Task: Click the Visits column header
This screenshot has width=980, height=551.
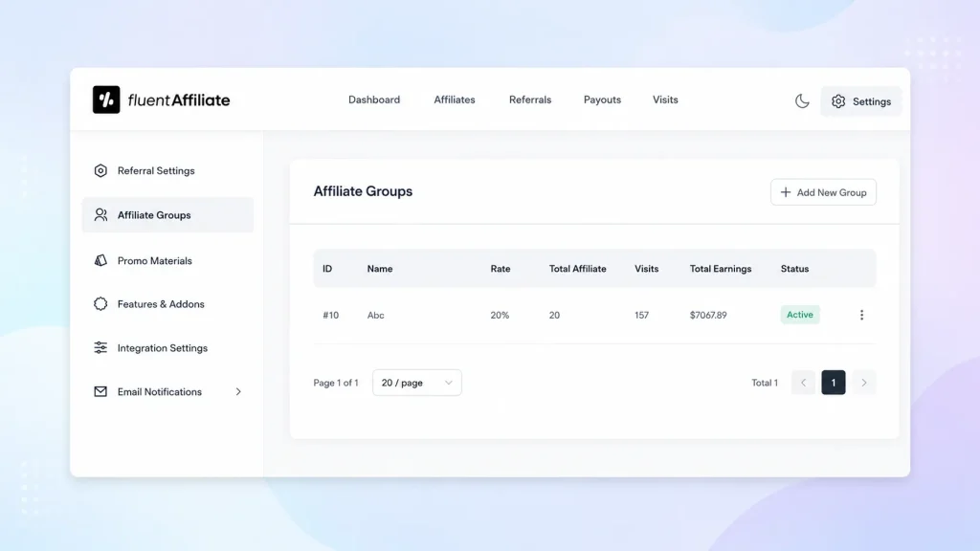Action: click(x=646, y=269)
